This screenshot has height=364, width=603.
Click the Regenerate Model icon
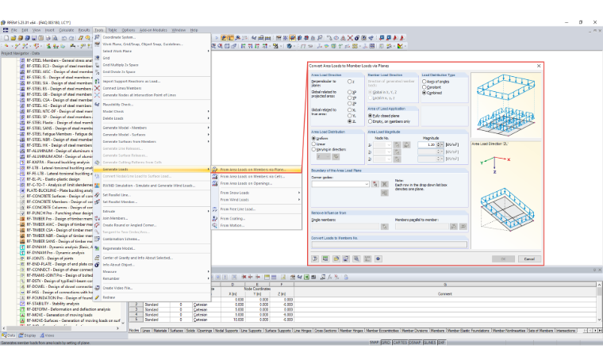pyautogui.click(x=98, y=248)
